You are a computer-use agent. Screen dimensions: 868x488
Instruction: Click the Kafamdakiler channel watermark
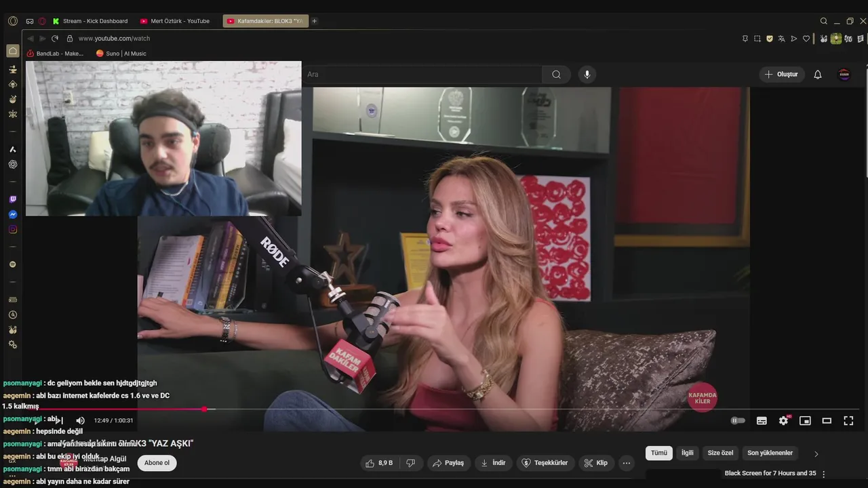(702, 398)
